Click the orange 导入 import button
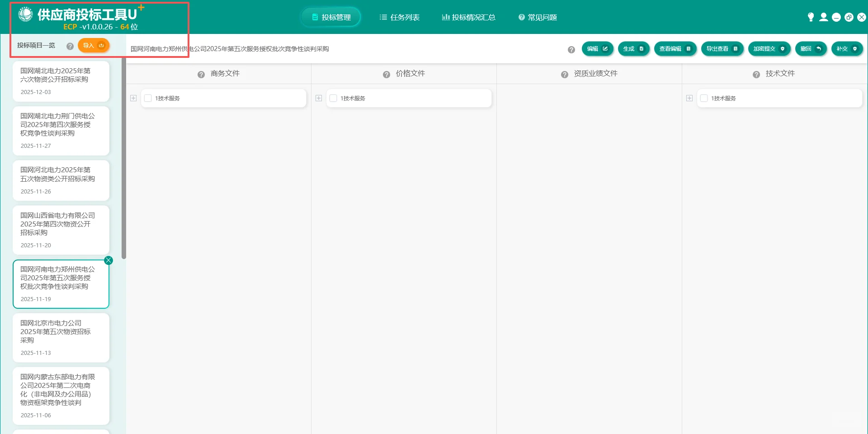The height and width of the screenshot is (434, 868). (94, 45)
